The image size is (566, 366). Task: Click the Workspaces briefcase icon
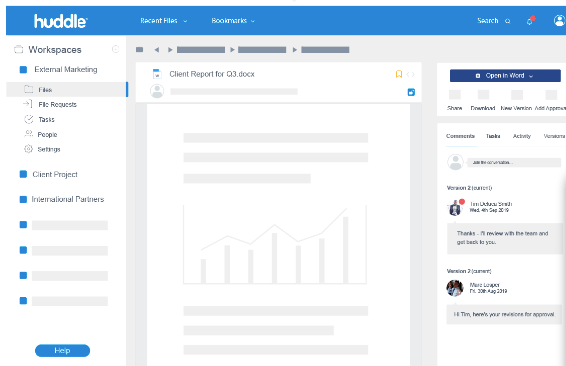click(x=18, y=49)
